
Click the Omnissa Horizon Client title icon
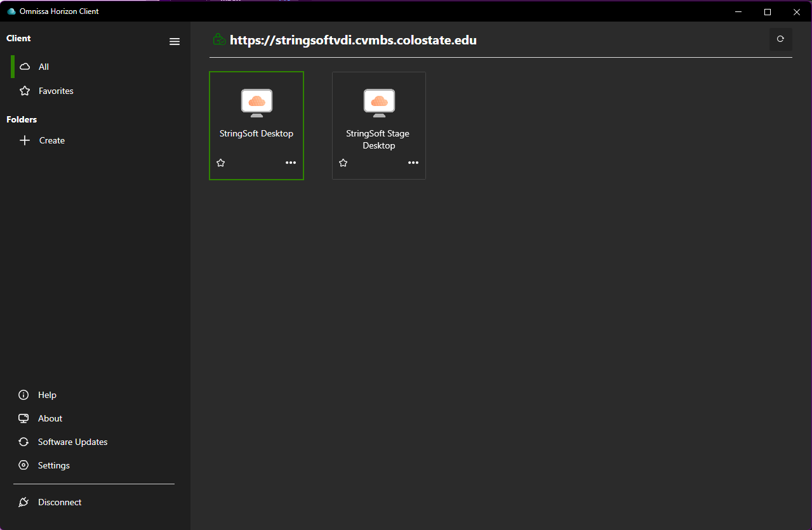(11, 11)
